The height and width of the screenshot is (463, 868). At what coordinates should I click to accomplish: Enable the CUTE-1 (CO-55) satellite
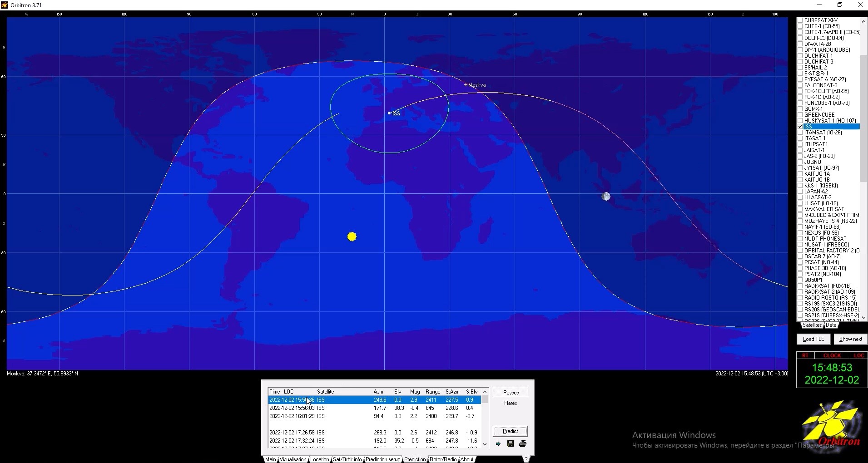[800, 26]
